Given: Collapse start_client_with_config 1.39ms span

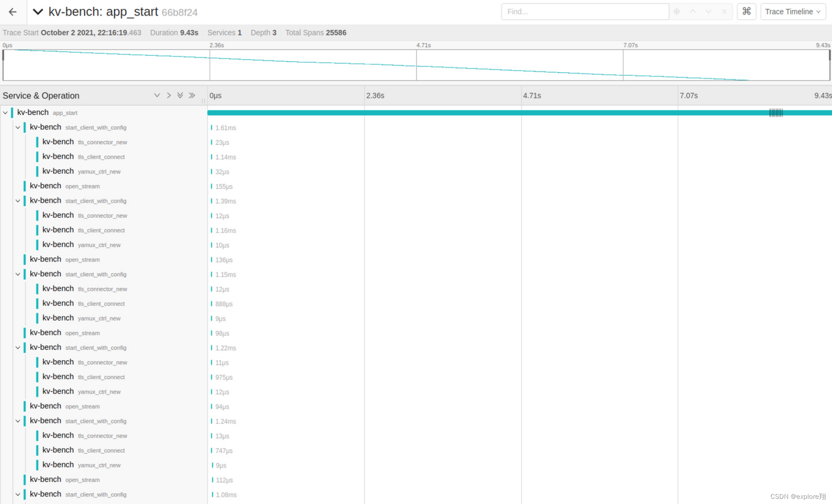Looking at the screenshot, I should pyautogui.click(x=18, y=201).
